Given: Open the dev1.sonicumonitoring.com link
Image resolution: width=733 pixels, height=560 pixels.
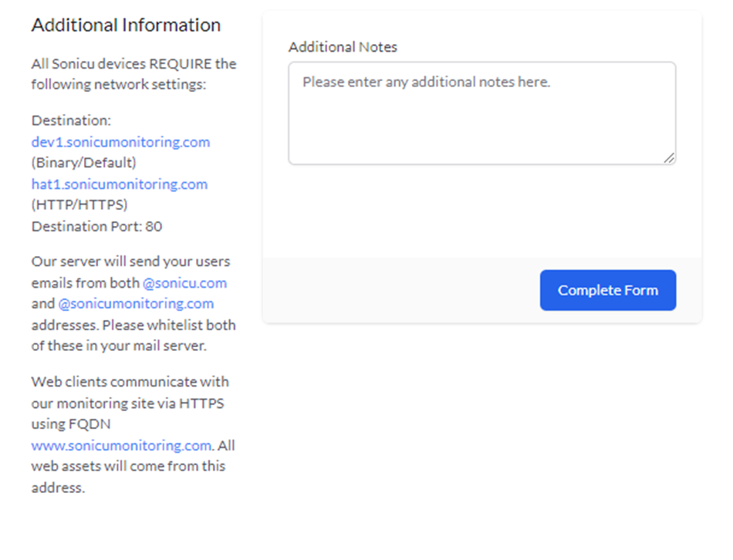Looking at the screenshot, I should click(x=120, y=142).
